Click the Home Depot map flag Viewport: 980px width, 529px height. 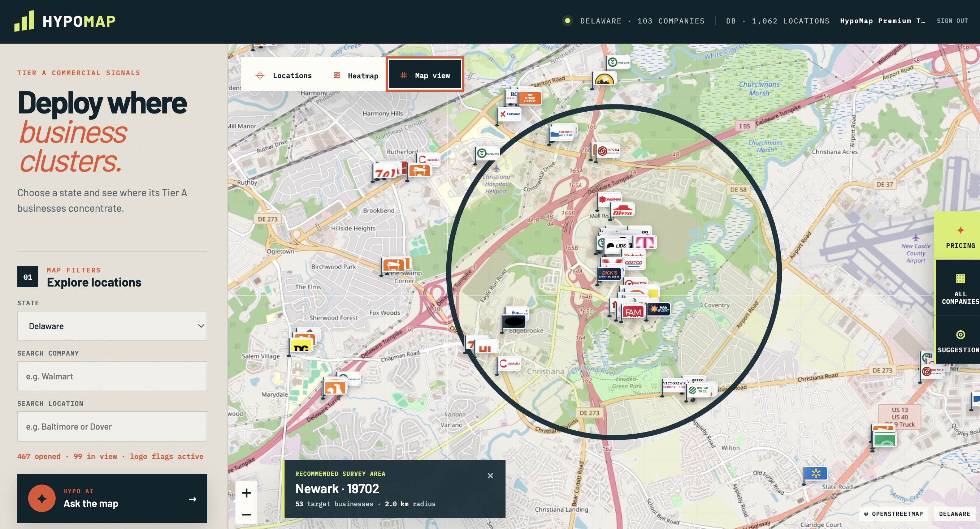click(x=530, y=98)
